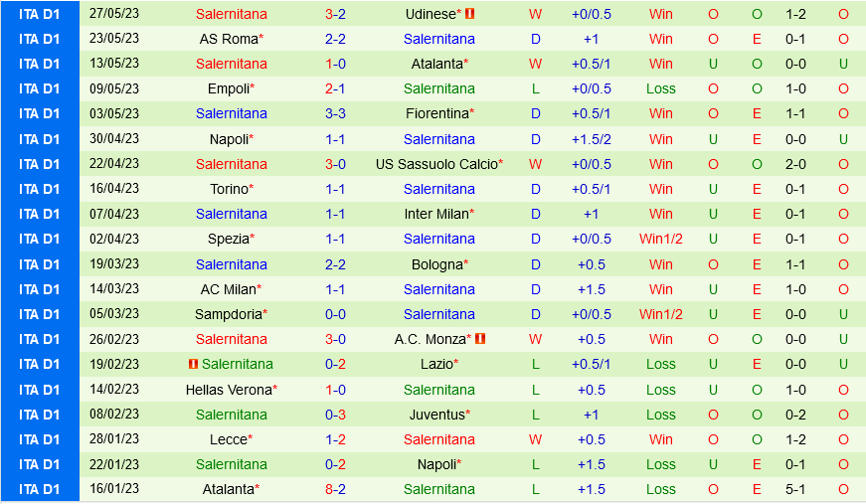
Task: Click the red card icon next to A.C. Monza
Action: coord(480,339)
